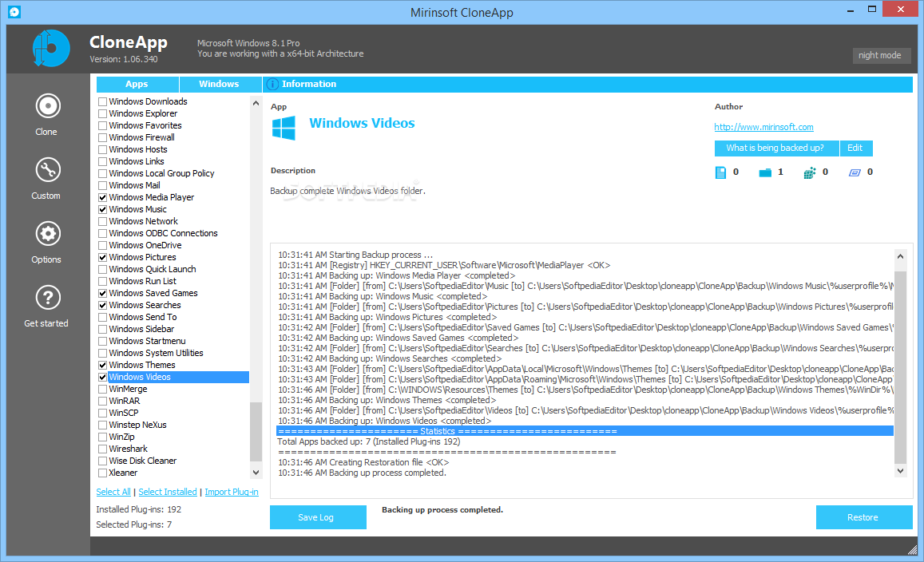The height and width of the screenshot is (562, 924).
Task: Uncheck the Windows Saved Games checkbox
Action: [x=102, y=293]
